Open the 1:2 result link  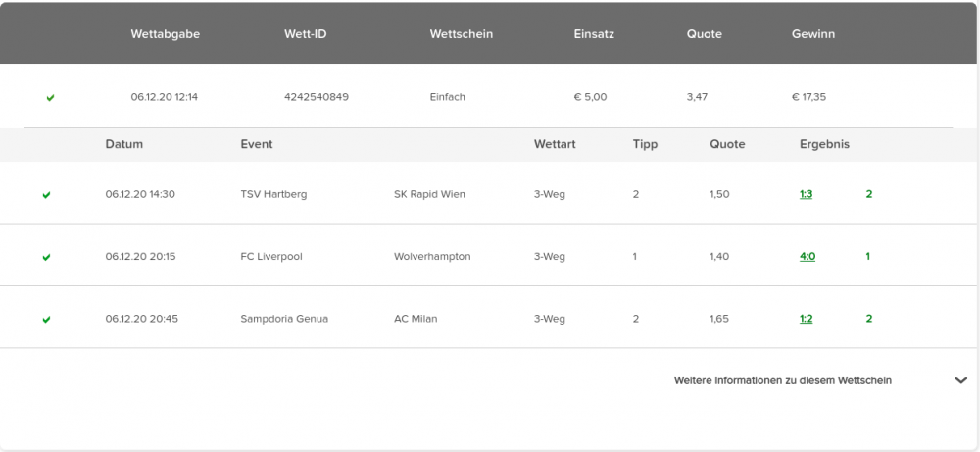pos(806,319)
